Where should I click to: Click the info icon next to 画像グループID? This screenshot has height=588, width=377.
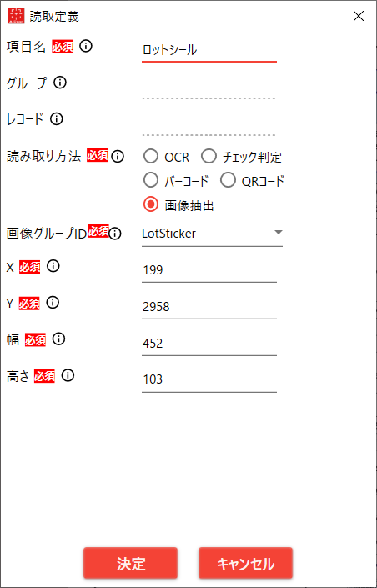[115, 234]
